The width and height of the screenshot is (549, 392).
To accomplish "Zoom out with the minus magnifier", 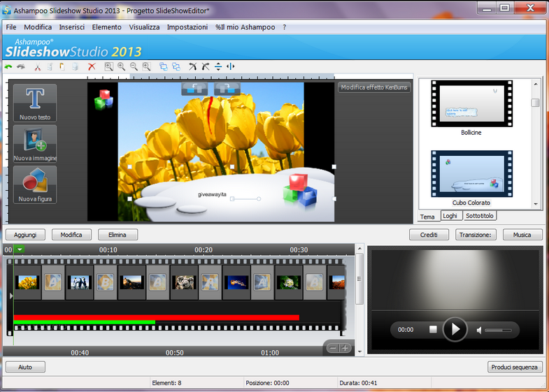I will (x=134, y=66).
